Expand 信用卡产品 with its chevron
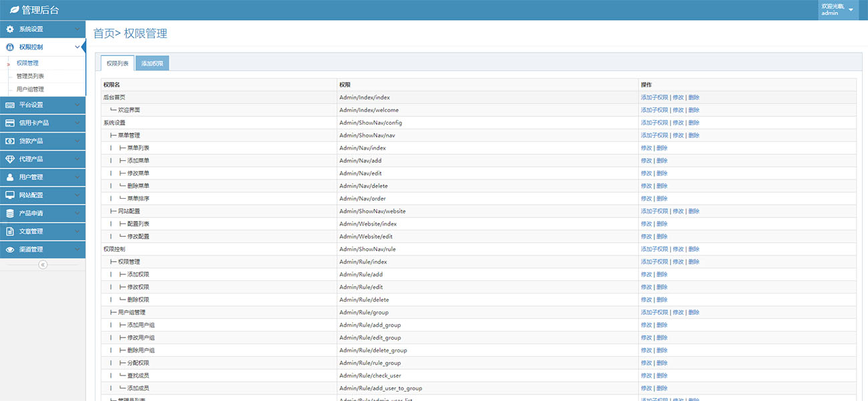 click(x=77, y=123)
